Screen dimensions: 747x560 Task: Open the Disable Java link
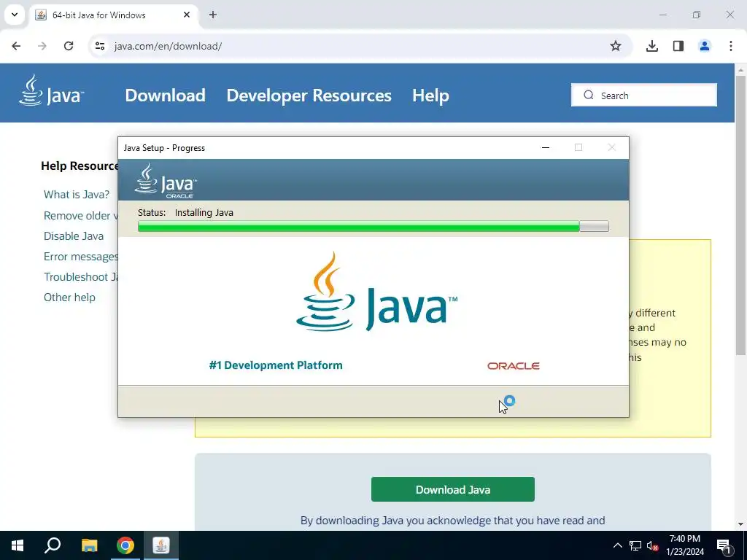pos(74,236)
